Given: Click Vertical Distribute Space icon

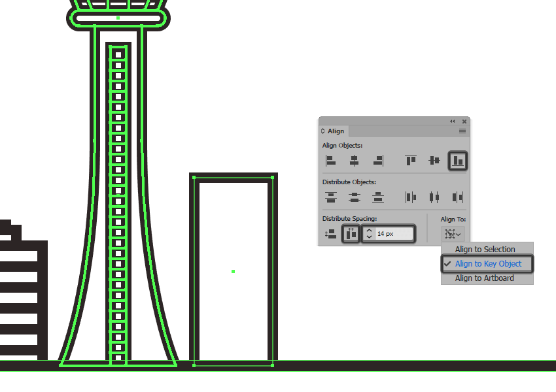Looking at the screenshot, I should (330, 234).
